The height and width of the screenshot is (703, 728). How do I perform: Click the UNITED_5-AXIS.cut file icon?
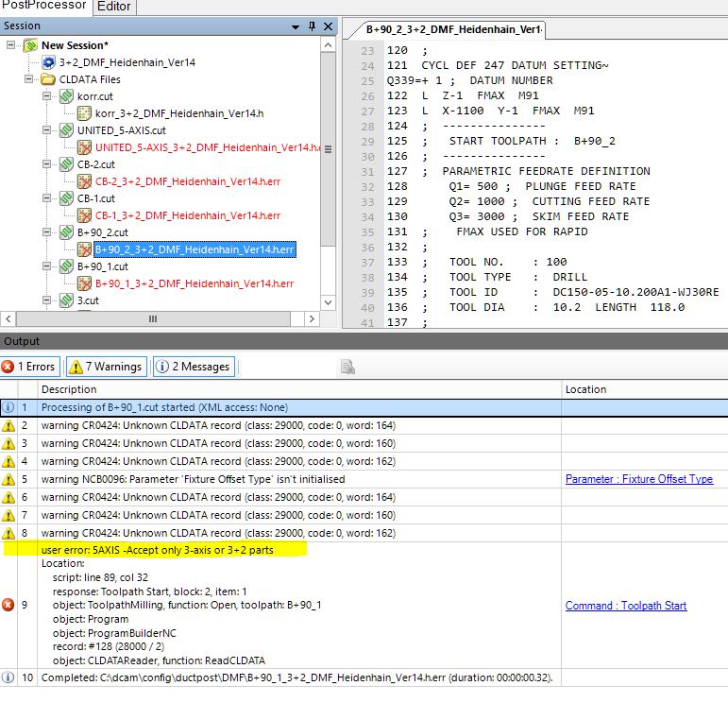pos(66,130)
